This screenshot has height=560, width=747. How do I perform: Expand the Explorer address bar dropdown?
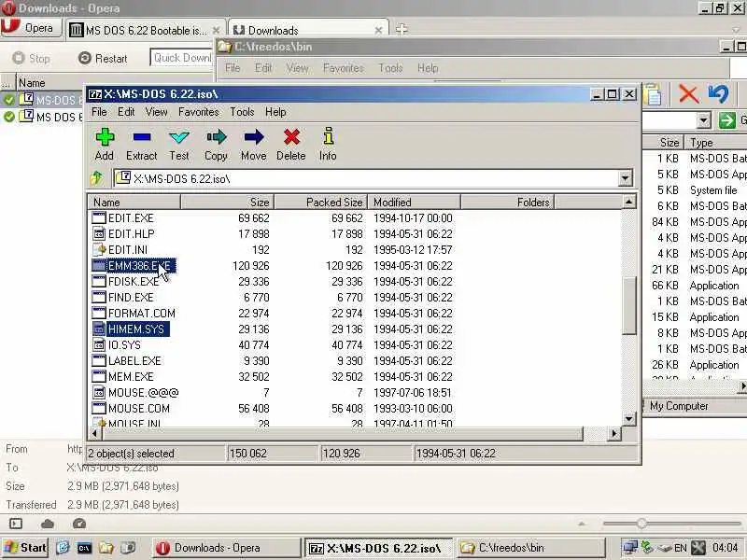704,120
